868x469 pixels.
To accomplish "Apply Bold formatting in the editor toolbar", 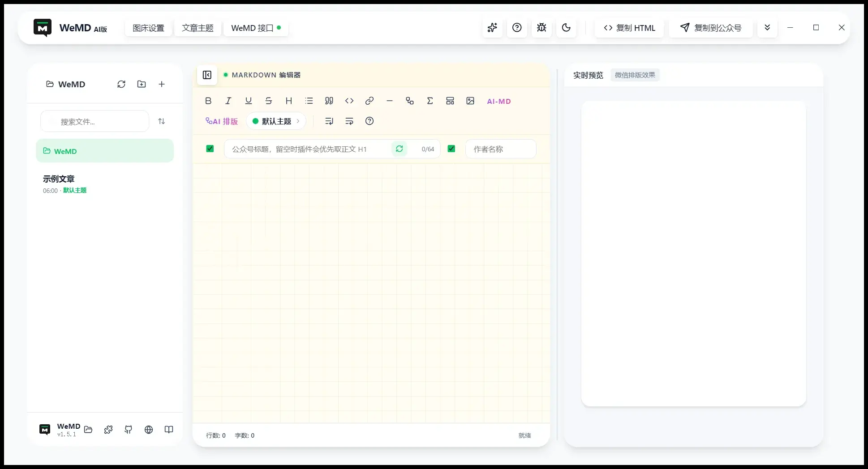I will (x=208, y=101).
